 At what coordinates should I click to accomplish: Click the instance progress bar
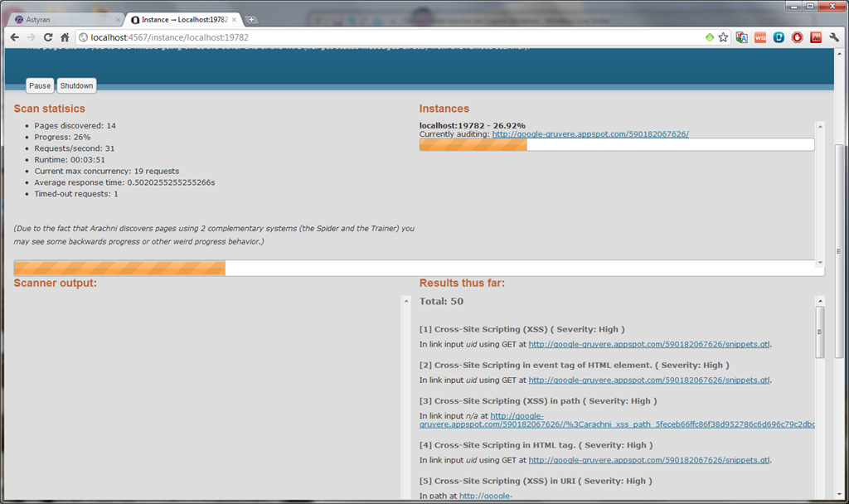pyautogui.click(x=617, y=144)
